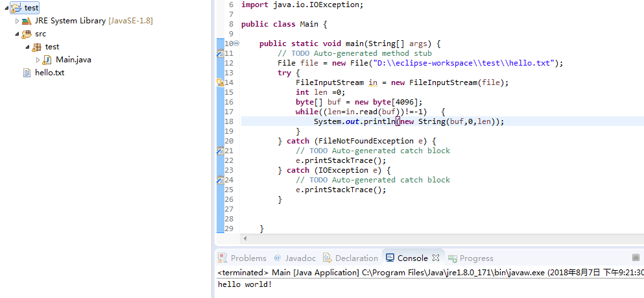Image resolution: width=644 pixels, height=298 pixels.
Task: Click the console terminate button
Action: [x=636, y=258]
